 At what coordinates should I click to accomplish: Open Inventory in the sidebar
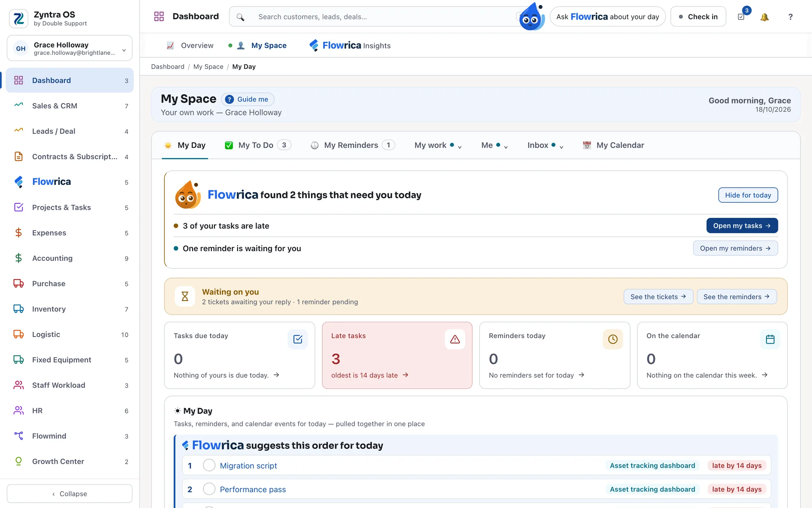coord(69,309)
